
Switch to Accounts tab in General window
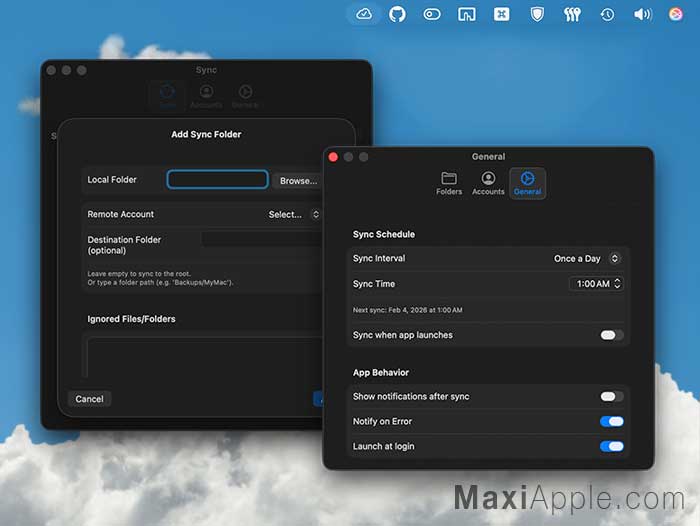pos(488,184)
